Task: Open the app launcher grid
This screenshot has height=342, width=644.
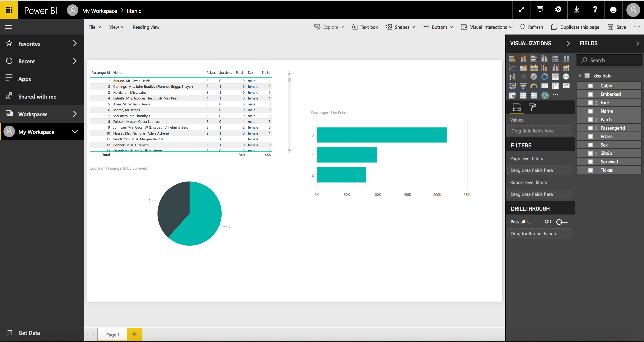Action: pyautogui.click(x=9, y=10)
